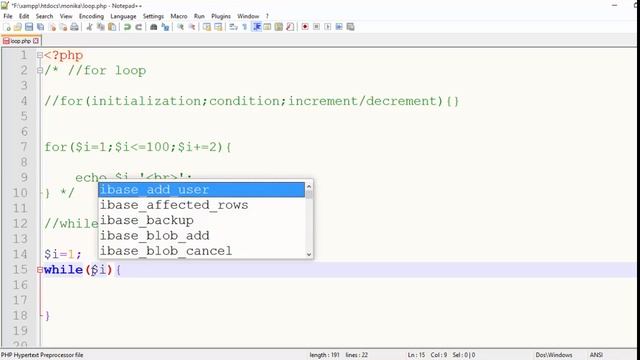Open the ? help menu
This screenshot has height=360, width=640.
point(267,16)
